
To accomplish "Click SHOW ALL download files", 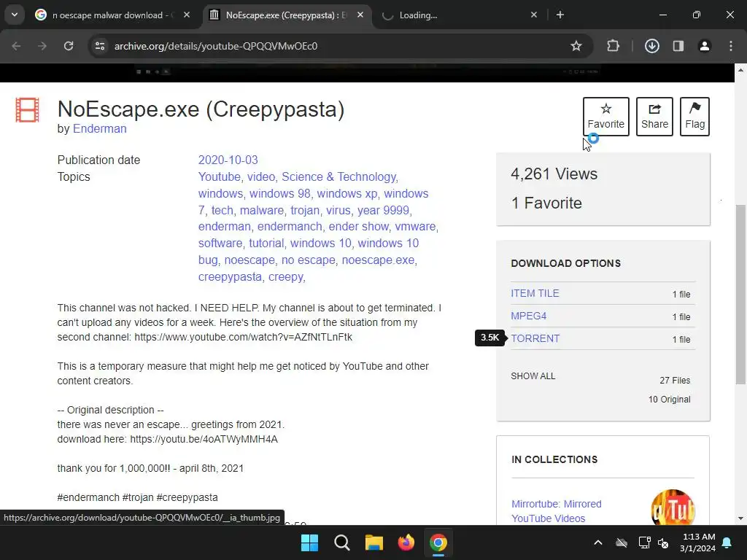I will pyautogui.click(x=533, y=376).
